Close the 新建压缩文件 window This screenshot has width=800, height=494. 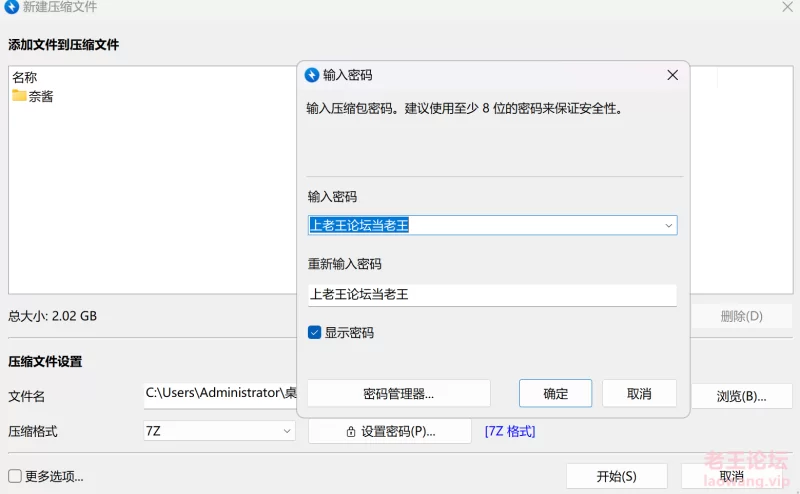[787, 7]
